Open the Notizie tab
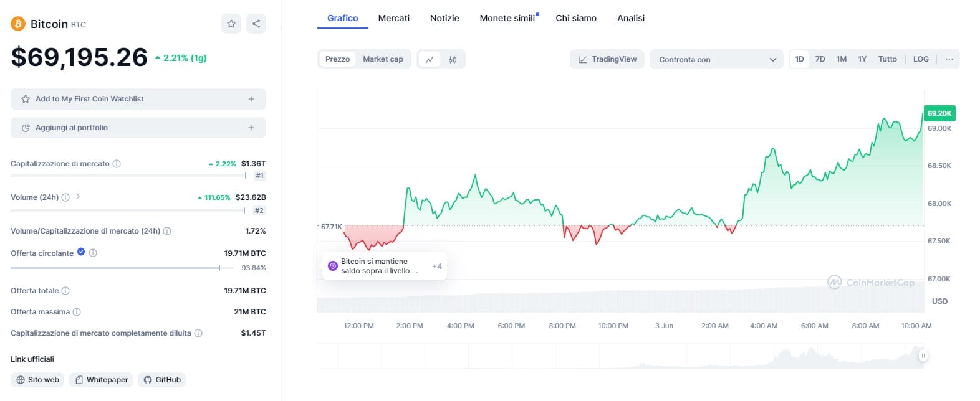Viewport: 980px width, 401px height. [444, 18]
